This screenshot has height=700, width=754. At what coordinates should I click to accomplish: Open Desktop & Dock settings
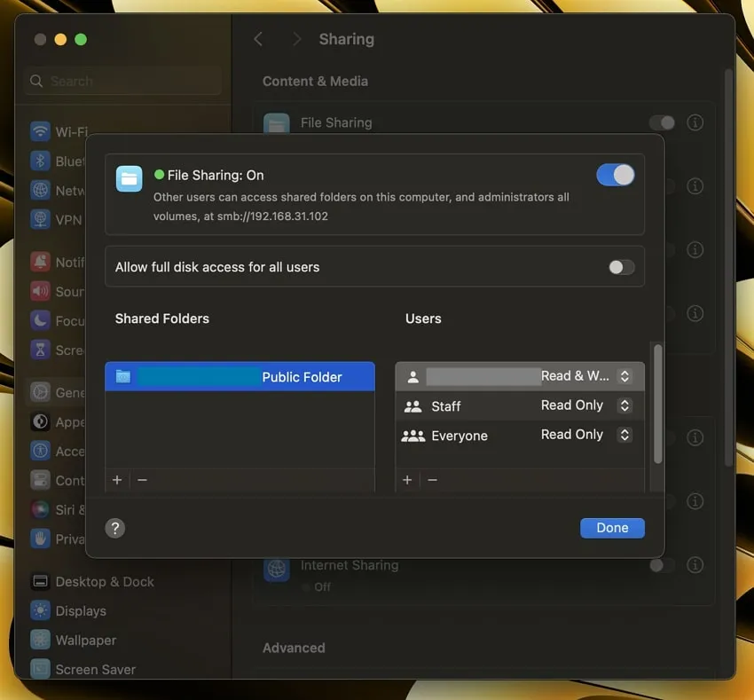[105, 582]
